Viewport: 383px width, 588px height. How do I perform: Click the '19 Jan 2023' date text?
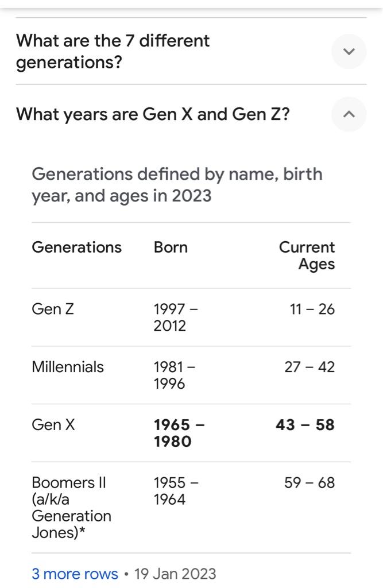175,574
